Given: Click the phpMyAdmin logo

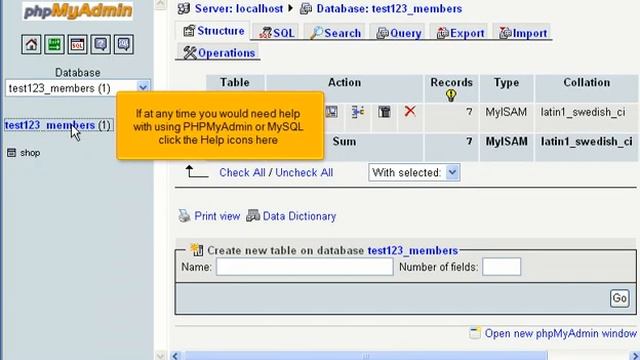Looking at the screenshot, I should click(78, 11).
